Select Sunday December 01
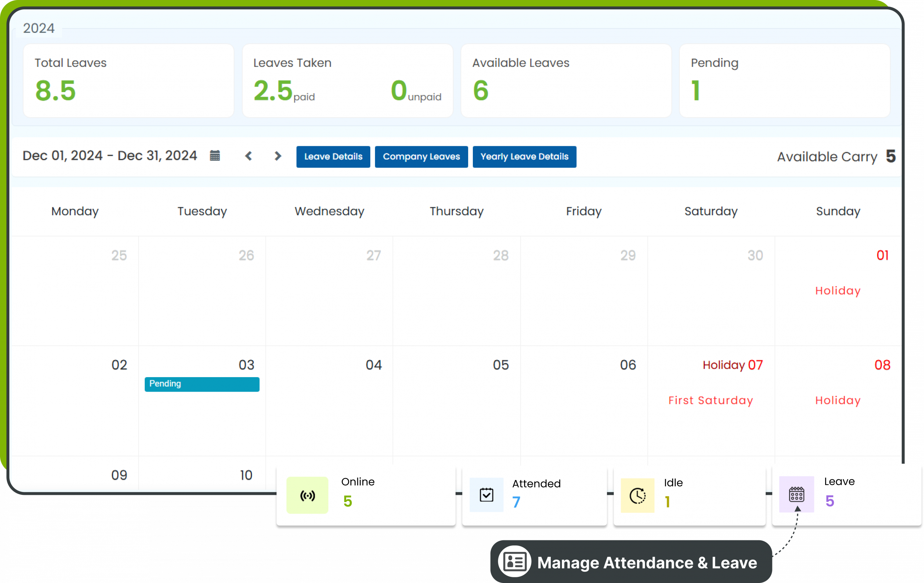This screenshot has height=583, width=924. 882,255
